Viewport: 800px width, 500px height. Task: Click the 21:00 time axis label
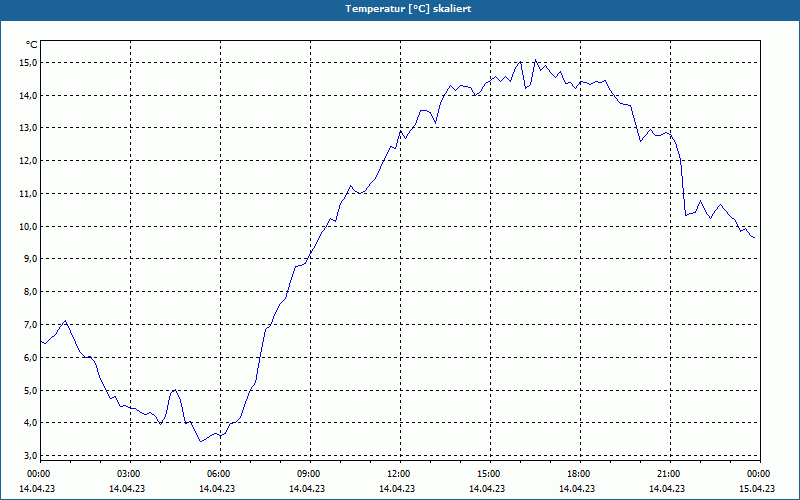pos(670,474)
